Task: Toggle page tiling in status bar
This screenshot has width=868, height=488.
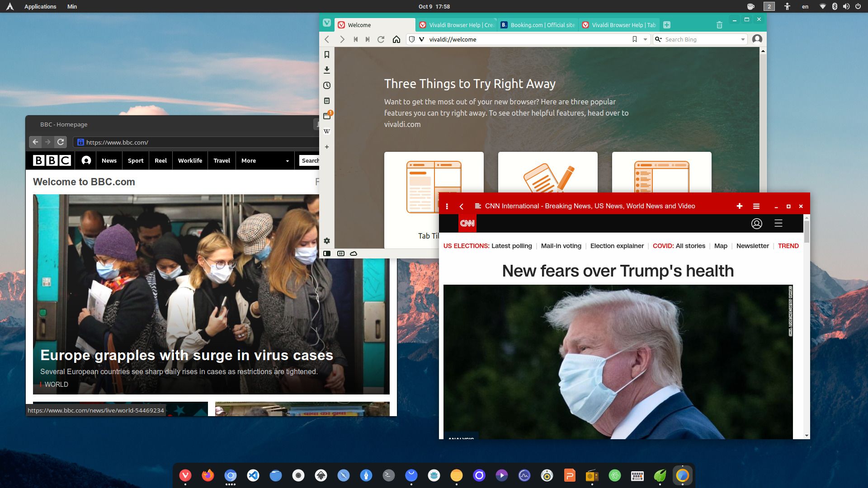Action: point(341,253)
